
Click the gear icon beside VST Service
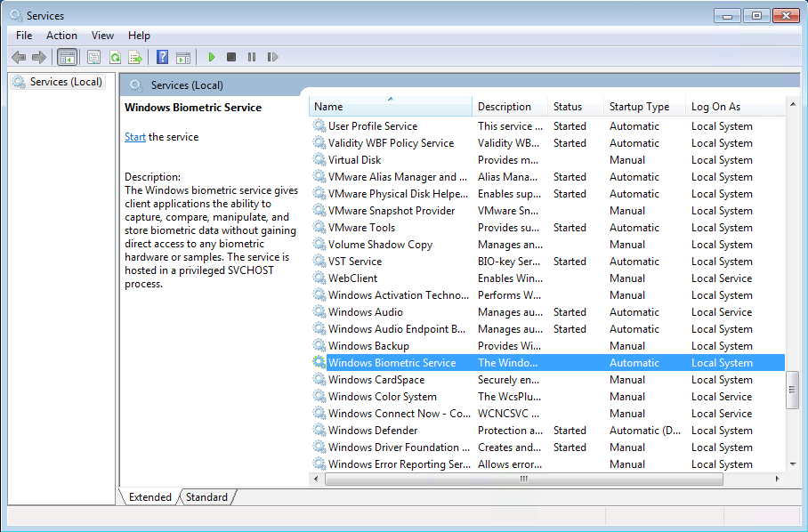319,262
